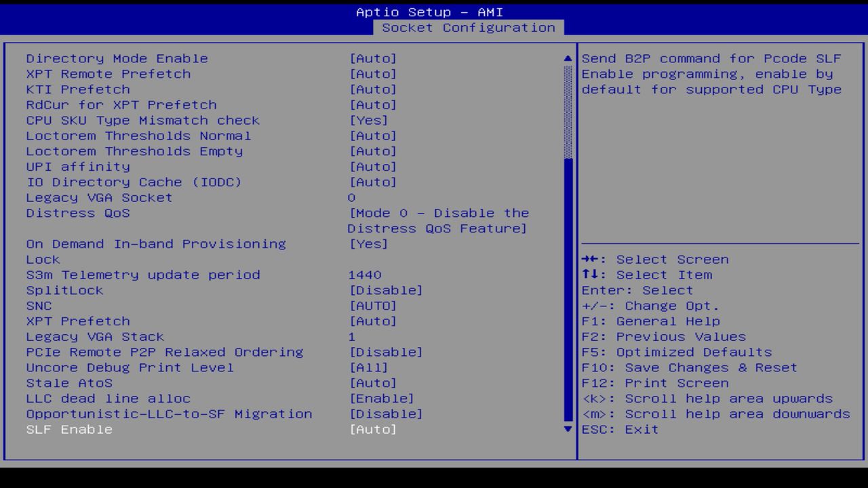Click the scrollbar down arrow
The image size is (868, 488).
point(567,429)
